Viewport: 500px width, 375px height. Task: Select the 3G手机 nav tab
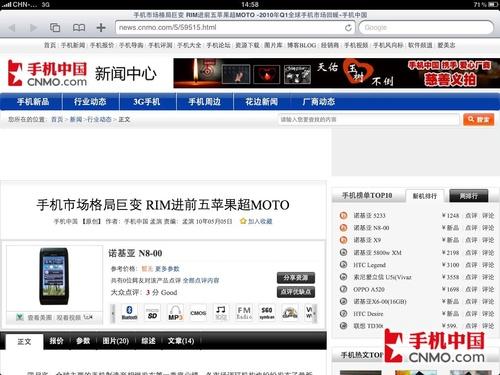pos(147,102)
